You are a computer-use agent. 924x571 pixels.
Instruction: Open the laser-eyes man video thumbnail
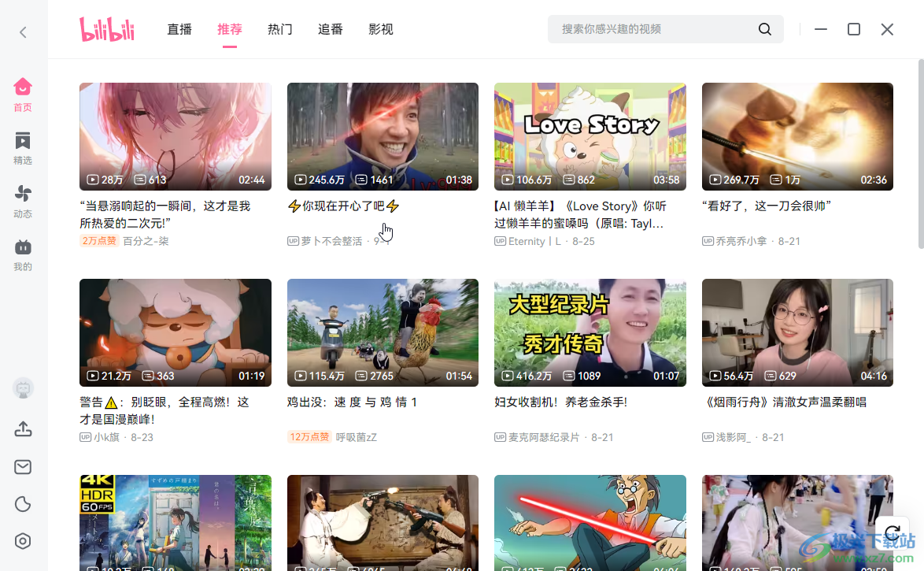pos(383,136)
